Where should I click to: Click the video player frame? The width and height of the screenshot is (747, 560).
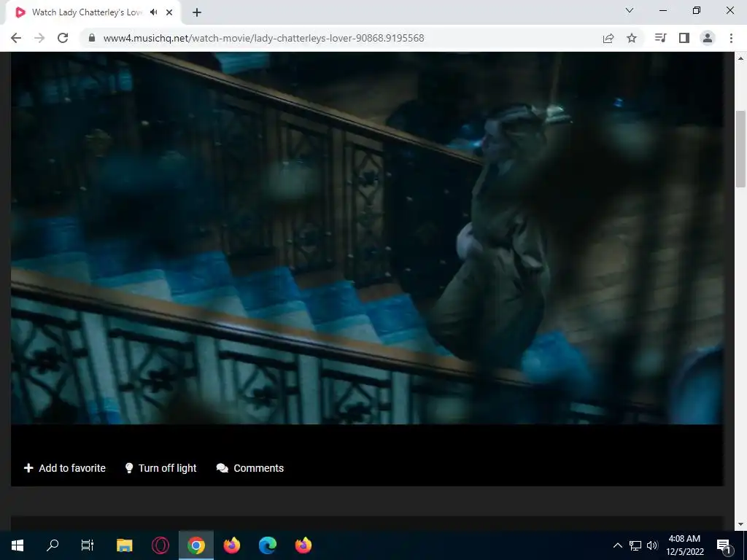tap(367, 238)
